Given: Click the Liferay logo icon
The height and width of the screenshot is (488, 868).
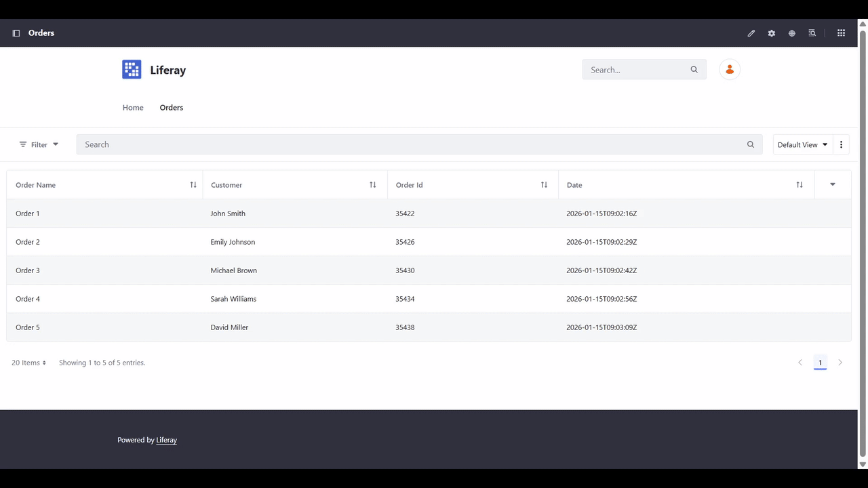Looking at the screenshot, I should (132, 70).
